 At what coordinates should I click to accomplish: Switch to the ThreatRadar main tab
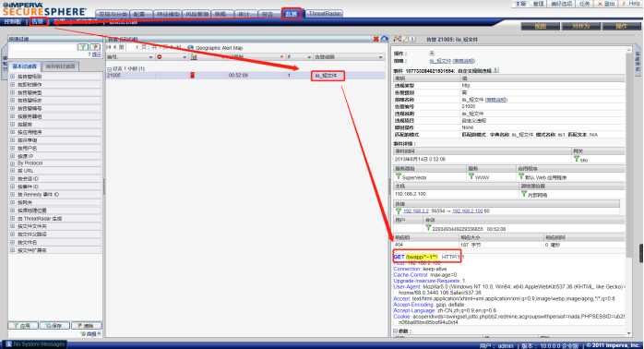pos(325,14)
